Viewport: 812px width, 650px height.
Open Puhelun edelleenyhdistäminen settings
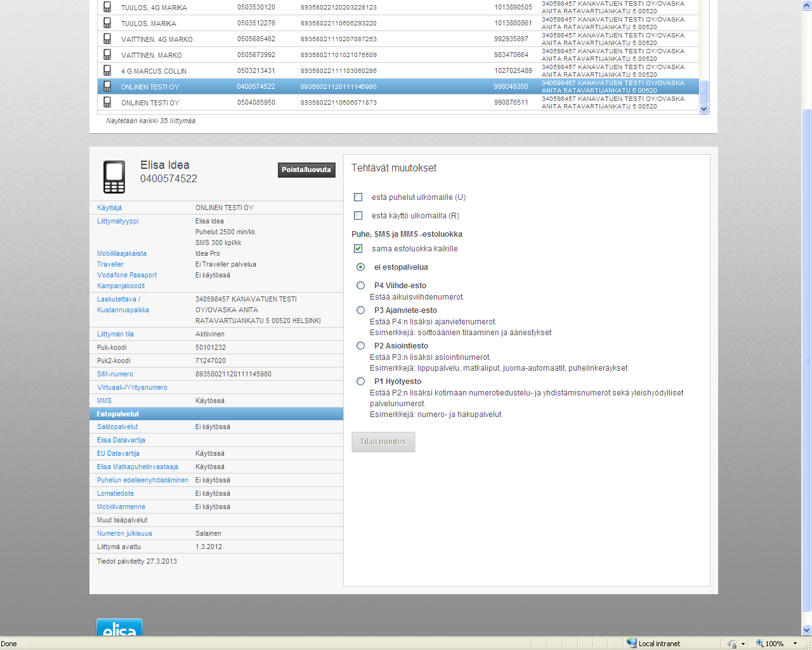point(143,481)
